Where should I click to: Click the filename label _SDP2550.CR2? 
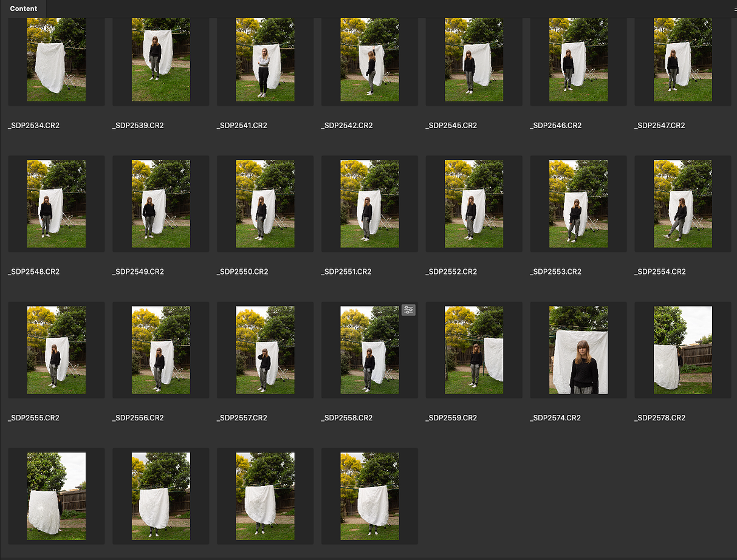click(242, 271)
